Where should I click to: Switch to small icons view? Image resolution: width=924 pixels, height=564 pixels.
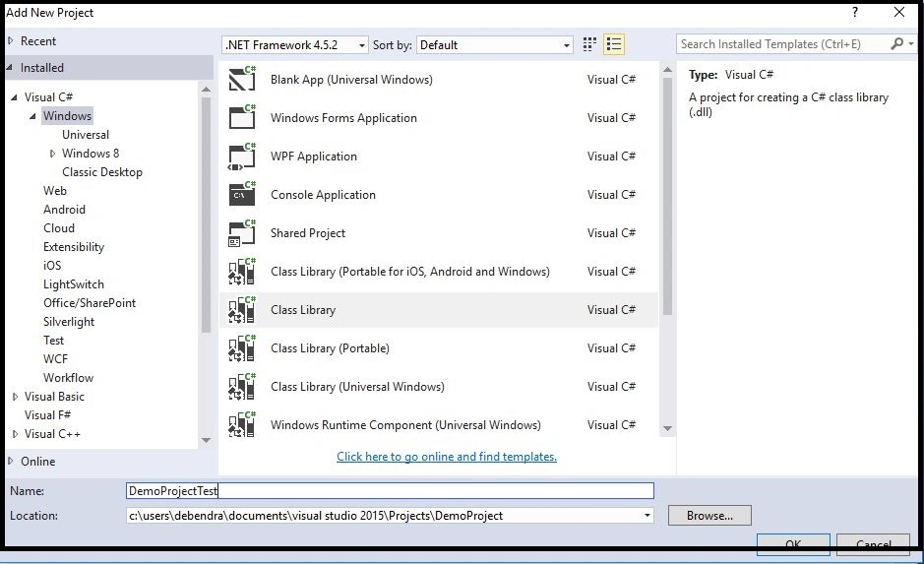point(589,44)
